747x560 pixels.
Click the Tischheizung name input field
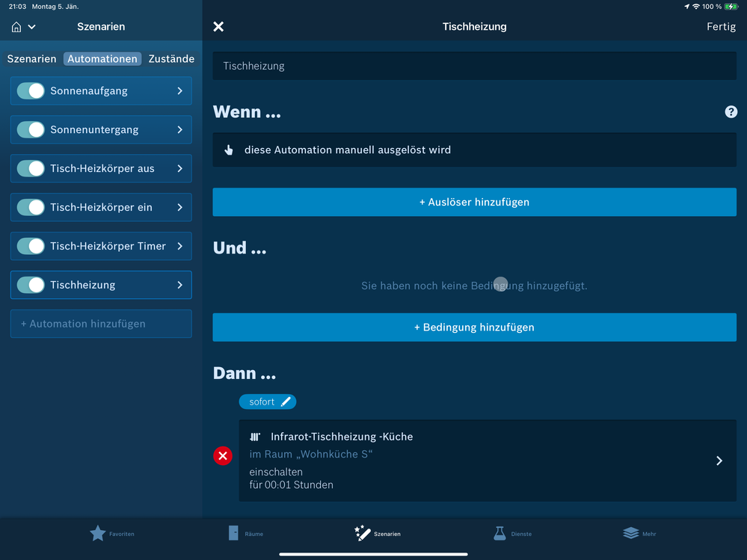click(474, 66)
